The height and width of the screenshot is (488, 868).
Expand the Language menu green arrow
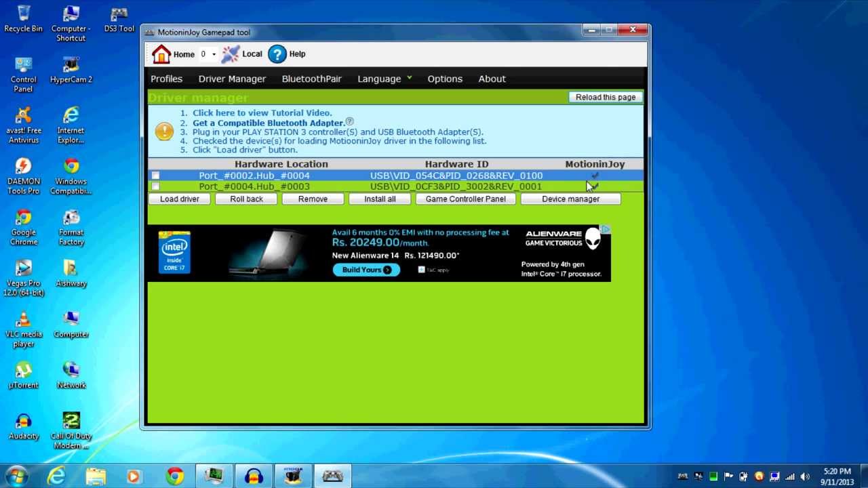409,78
